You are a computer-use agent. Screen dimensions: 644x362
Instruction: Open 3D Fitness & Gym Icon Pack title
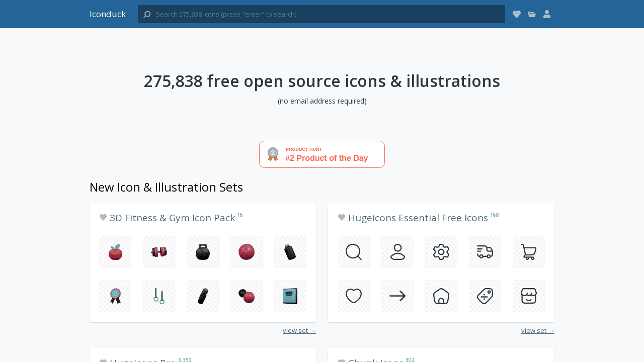[x=173, y=218]
